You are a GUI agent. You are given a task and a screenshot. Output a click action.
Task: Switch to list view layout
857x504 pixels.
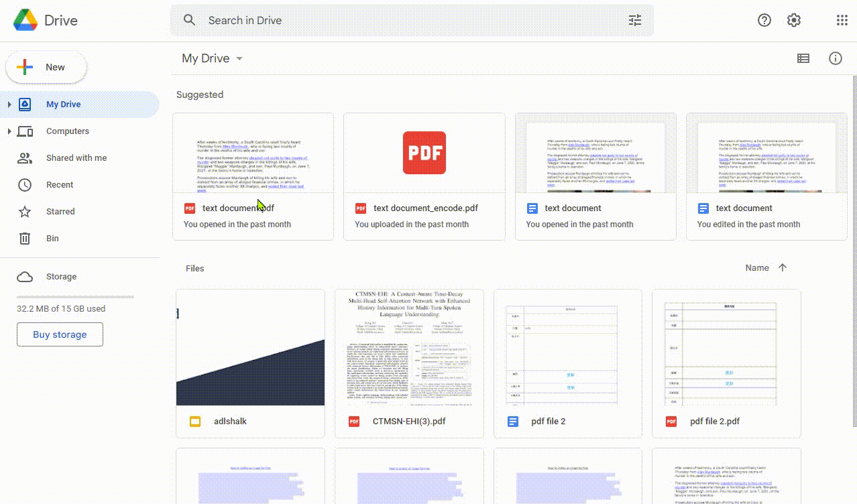pyautogui.click(x=803, y=58)
